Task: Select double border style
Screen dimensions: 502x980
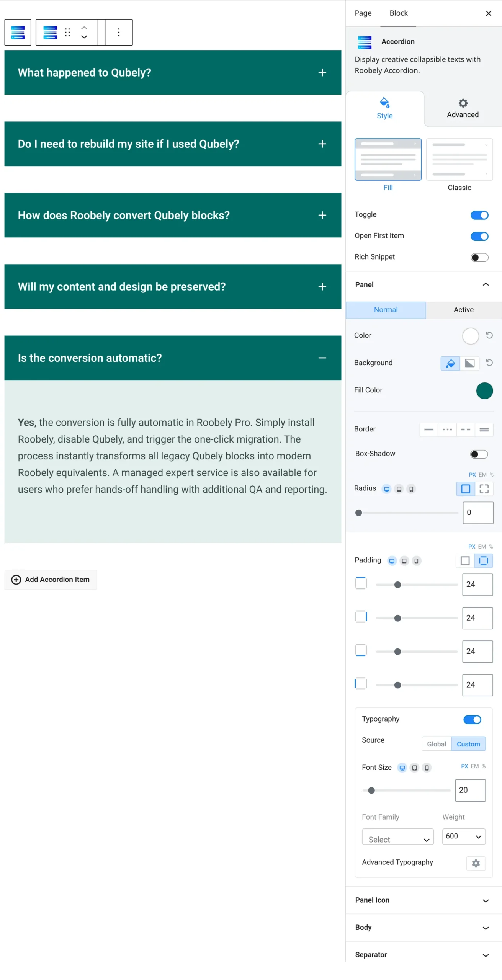Action: 484,430
